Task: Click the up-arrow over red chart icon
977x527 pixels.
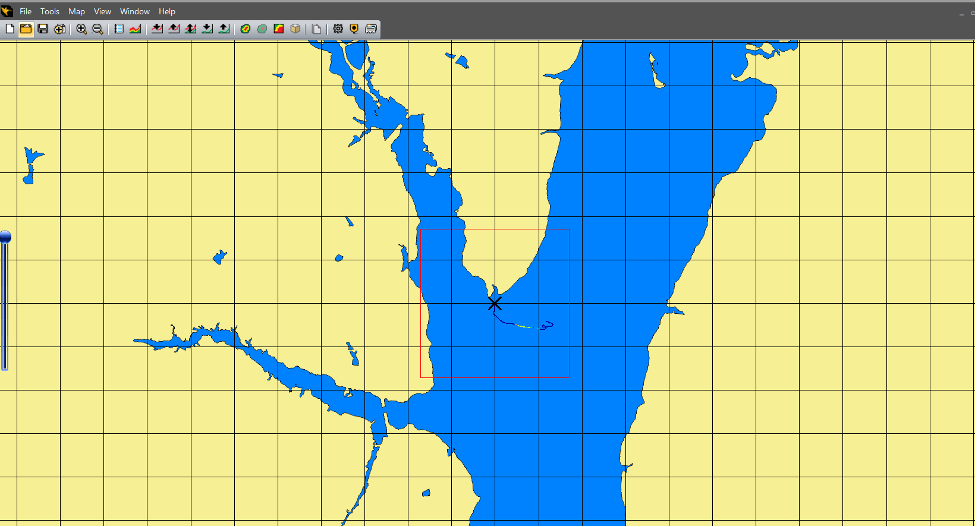Action: [x=174, y=29]
